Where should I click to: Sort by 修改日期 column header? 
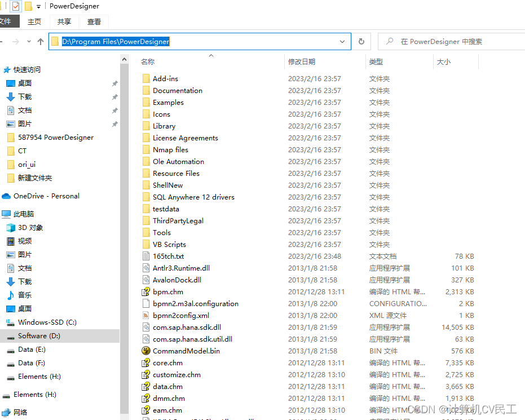[302, 61]
